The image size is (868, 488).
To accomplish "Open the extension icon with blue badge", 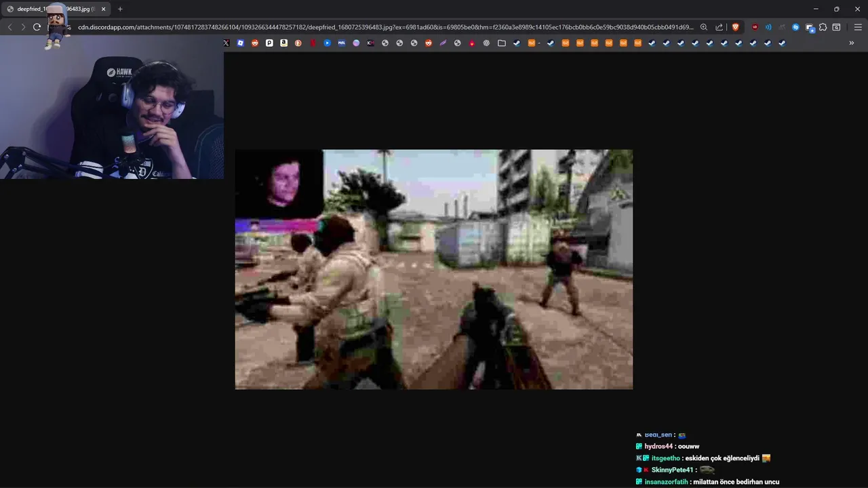I will 810,28.
